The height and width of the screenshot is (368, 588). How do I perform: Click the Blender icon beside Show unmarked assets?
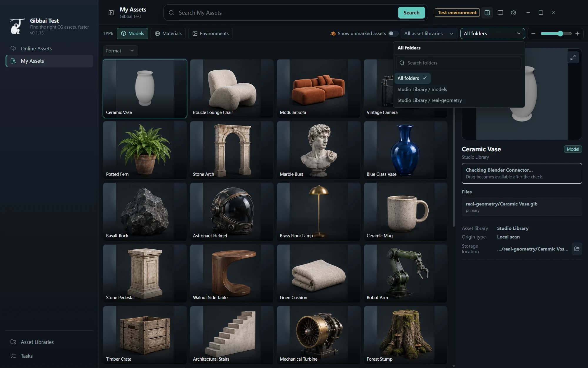click(333, 34)
